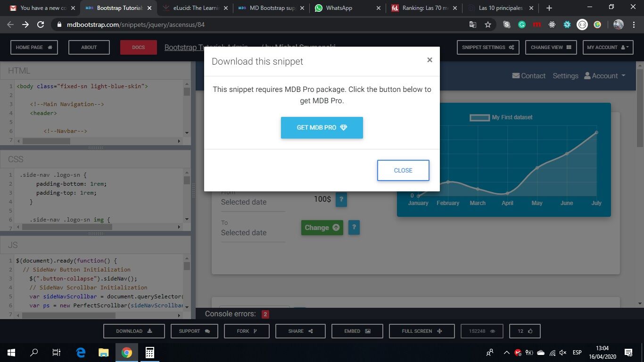The image size is (644, 362).
Task: Click the blue question mark next to 100$
Action: (341, 199)
